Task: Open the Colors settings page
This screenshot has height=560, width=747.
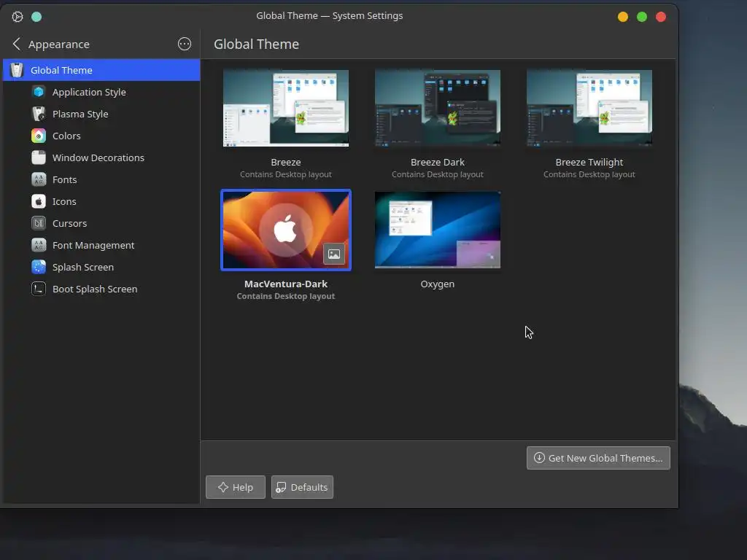Action: click(x=101, y=136)
